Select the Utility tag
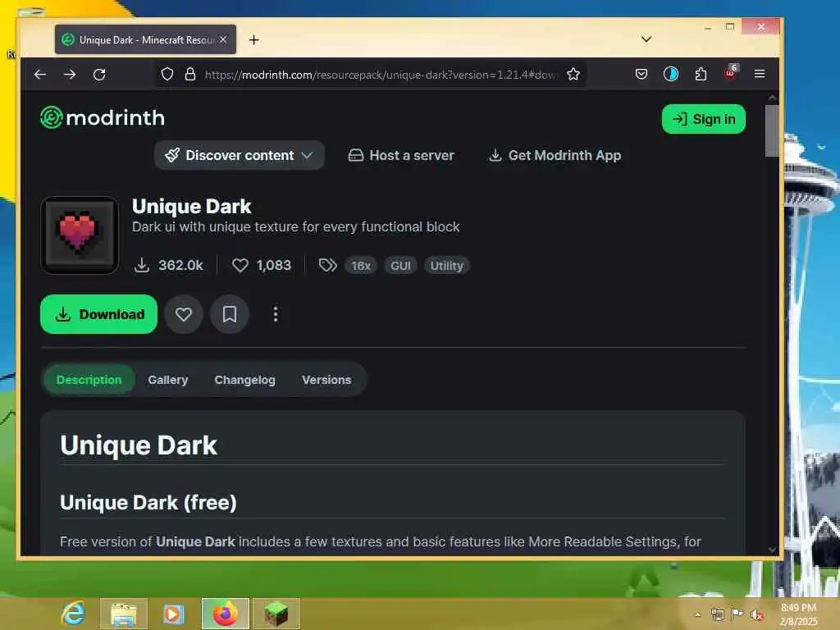Screen dimensions: 840x630 pyautogui.click(x=446, y=266)
